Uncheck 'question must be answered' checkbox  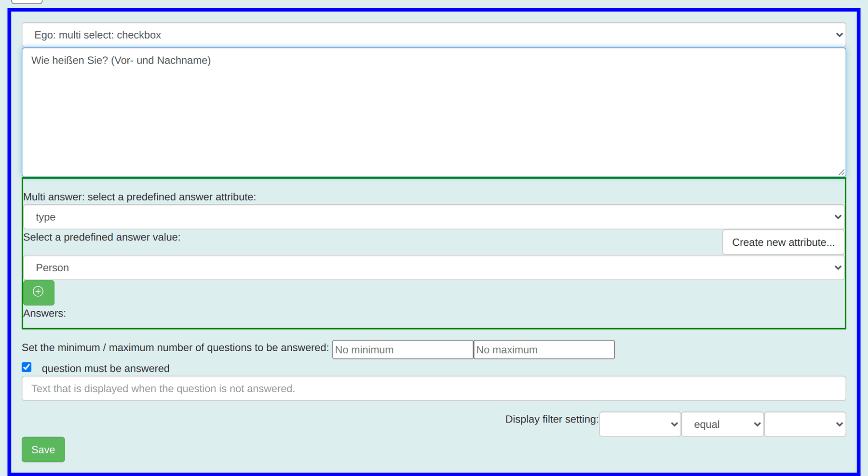click(x=27, y=368)
